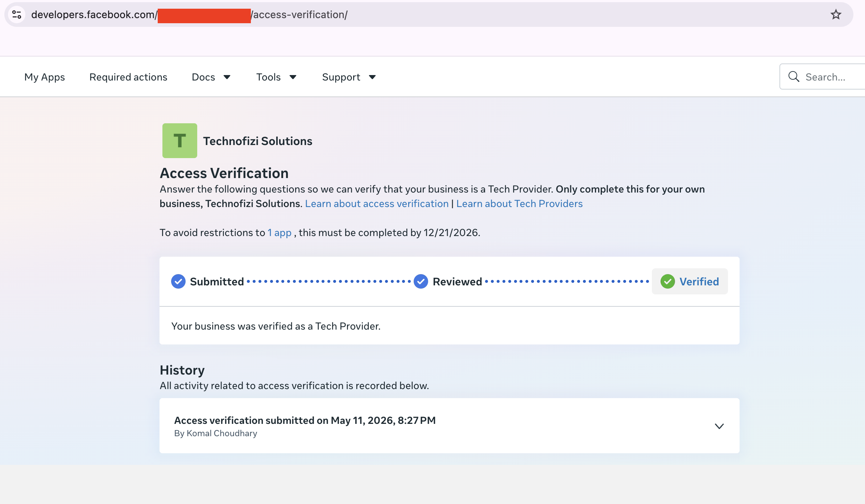Open Learn about Tech Providers link
Image resolution: width=865 pixels, height=504 pixels.
(520, 203)
